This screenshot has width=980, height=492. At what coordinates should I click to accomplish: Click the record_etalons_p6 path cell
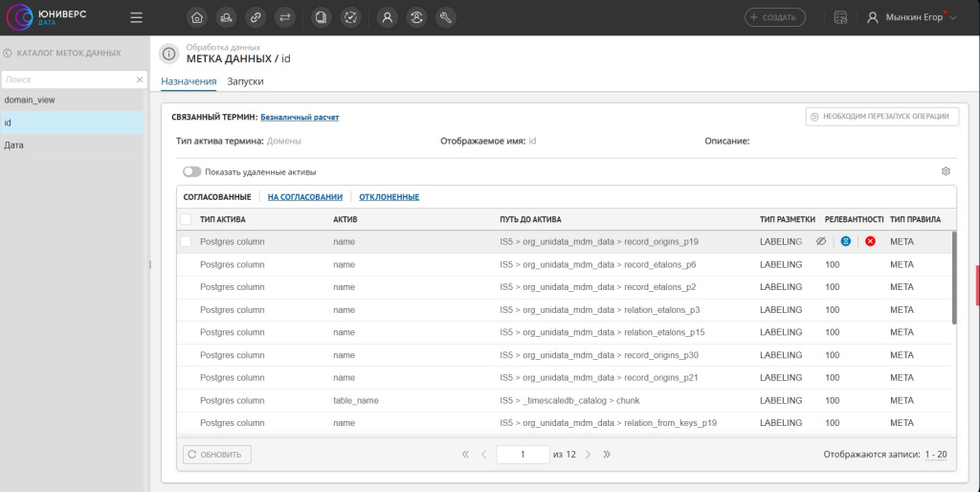tap(597, 264)
